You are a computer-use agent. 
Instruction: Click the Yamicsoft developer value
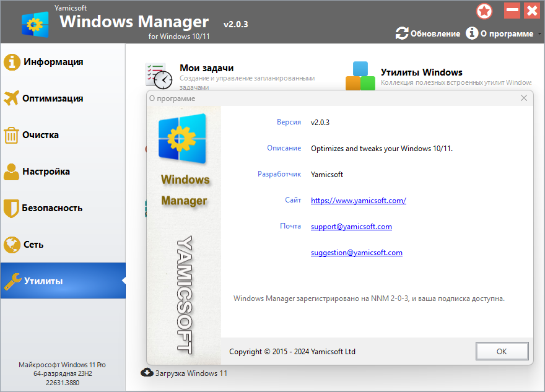coord(327,175)
